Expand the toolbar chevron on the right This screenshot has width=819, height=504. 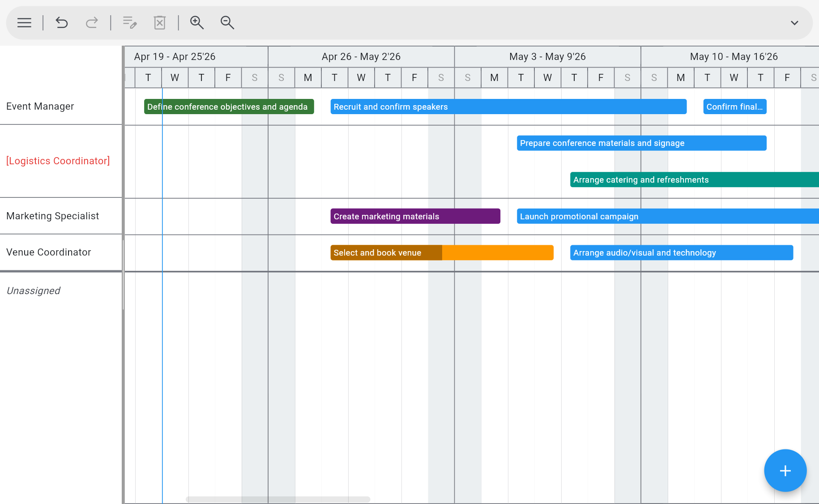pyautogui.click(x=795, y=22)
